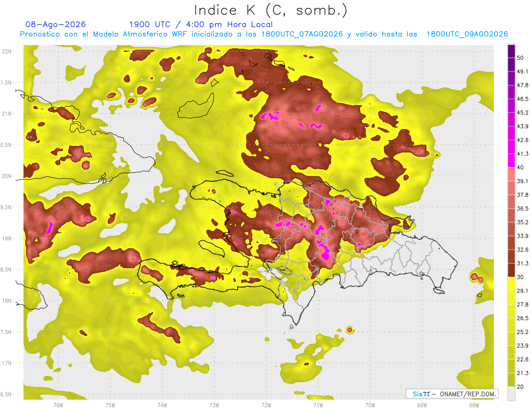Click the colorbar value 26.5
The width and height of the screenshot is (532, 411).
[523, 318]
